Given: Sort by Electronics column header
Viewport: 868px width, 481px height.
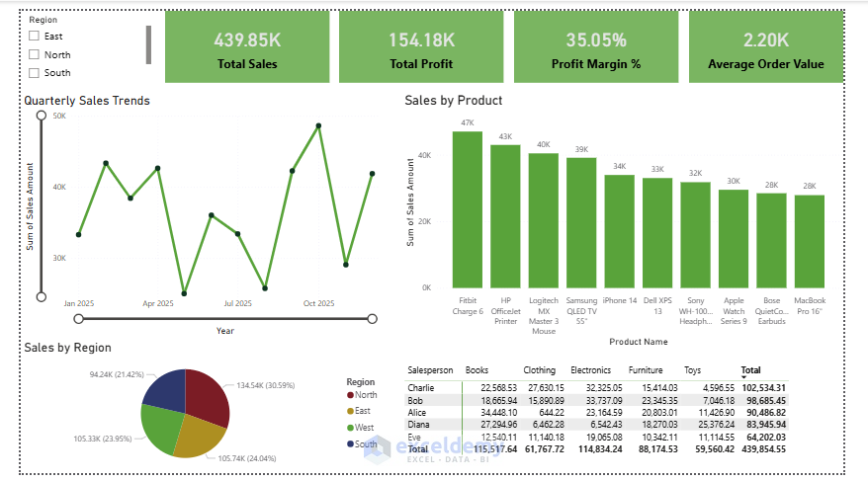Looking at the screenshot, I should click(x=590, y=369).
